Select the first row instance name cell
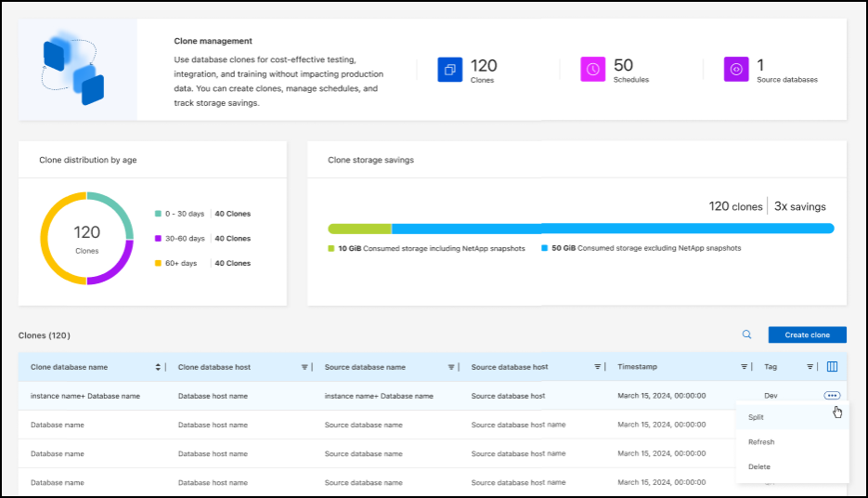 tap(85, 396)
